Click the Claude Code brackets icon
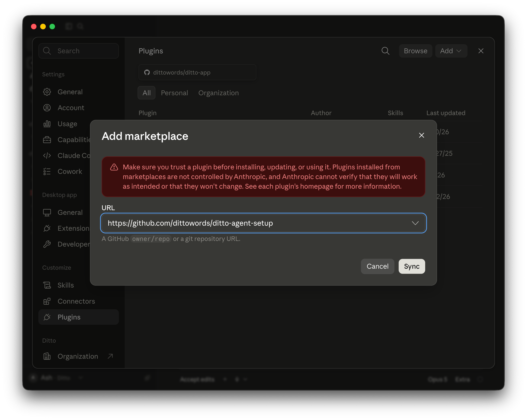The width and height of the screenshot is (527, 420). 47,156
